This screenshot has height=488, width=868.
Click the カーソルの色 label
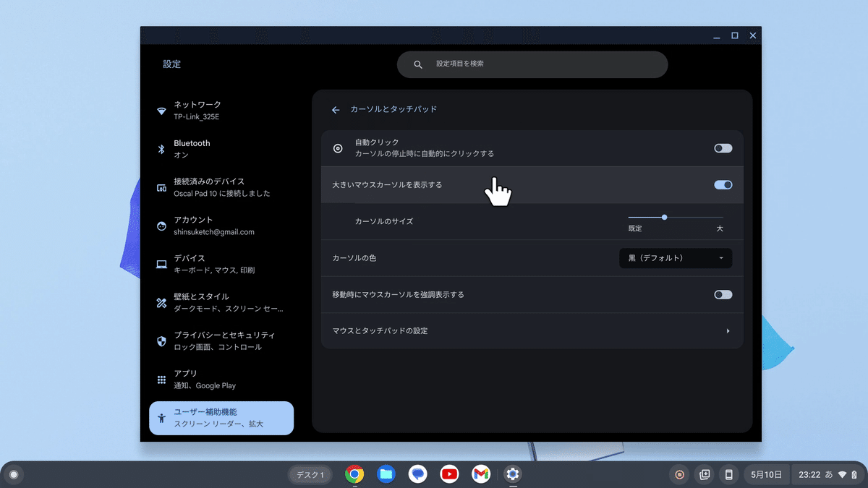pos(354,258)
